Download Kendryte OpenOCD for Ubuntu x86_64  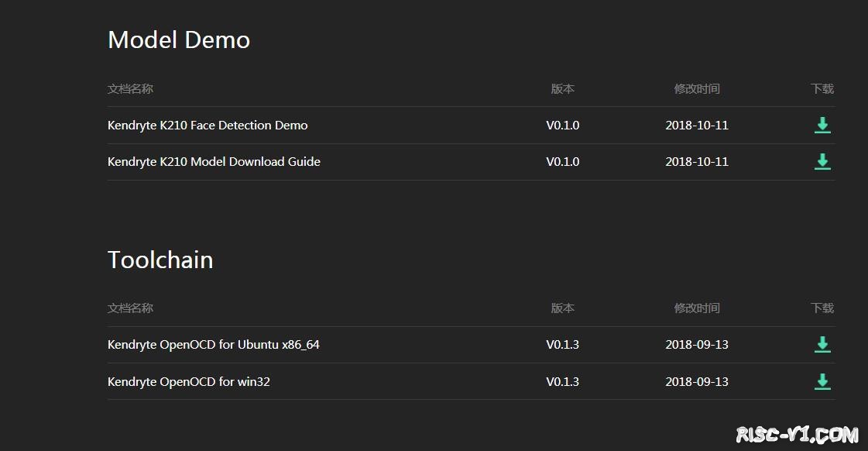pyautogui.click(x=822, y=344)
